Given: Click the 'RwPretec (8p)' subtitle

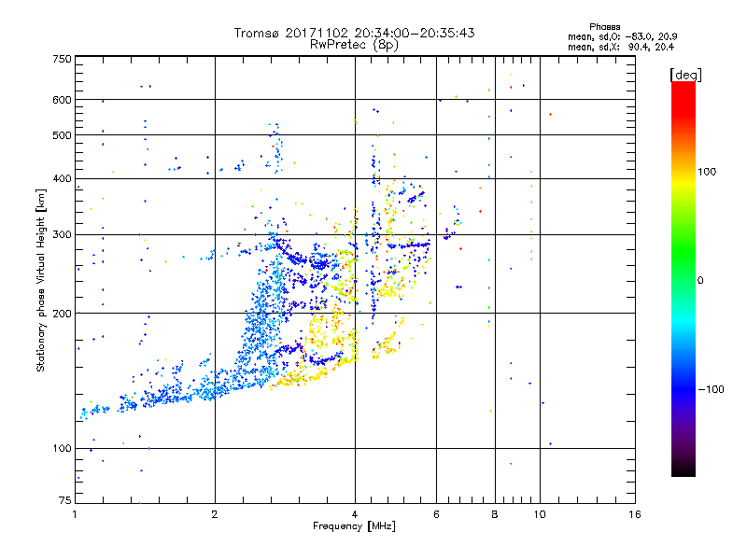Looking at the screenshot, I should (354, 45).
